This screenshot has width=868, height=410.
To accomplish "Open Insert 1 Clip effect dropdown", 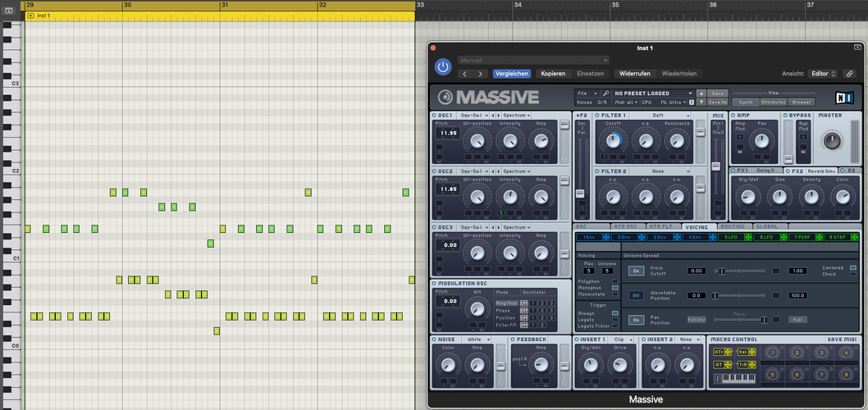I will (622, 339).
